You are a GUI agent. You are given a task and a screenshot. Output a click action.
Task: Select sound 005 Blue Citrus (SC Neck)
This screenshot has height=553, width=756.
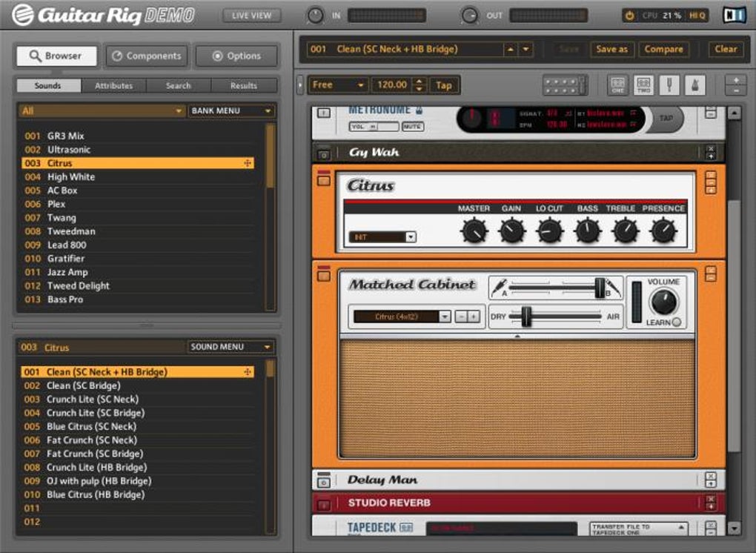pos(137,427)
